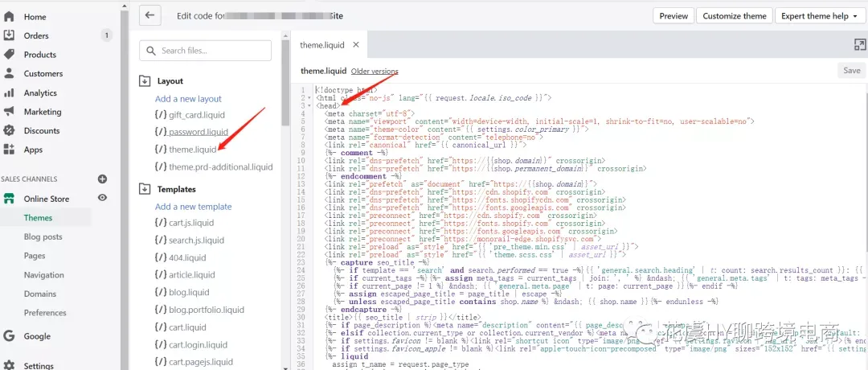Focus the Search files input field
Screen dimensions: 868x370
pyautogui.click(x=206, y=51)
